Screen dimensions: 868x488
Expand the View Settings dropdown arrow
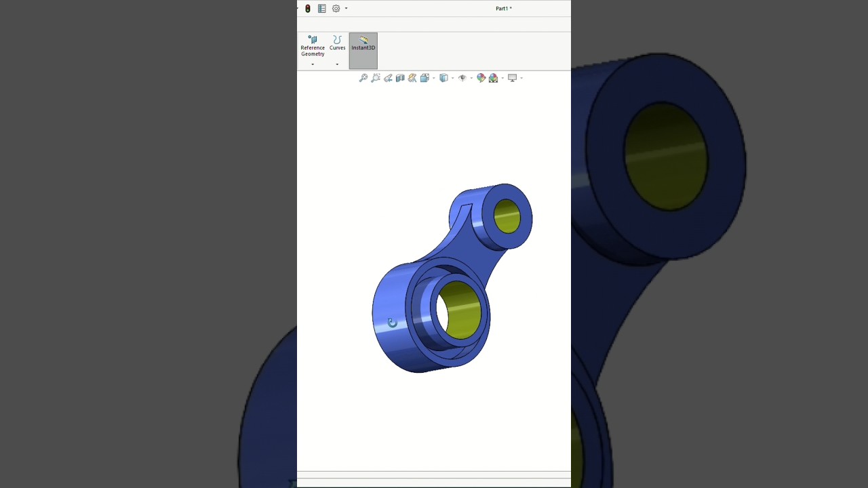(x=521, y=78)
